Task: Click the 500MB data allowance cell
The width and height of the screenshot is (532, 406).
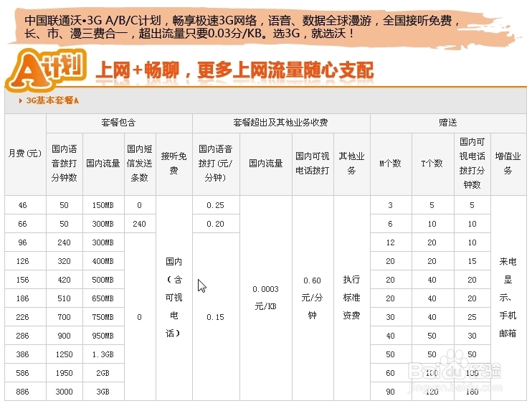Action: tap(103, 280)
